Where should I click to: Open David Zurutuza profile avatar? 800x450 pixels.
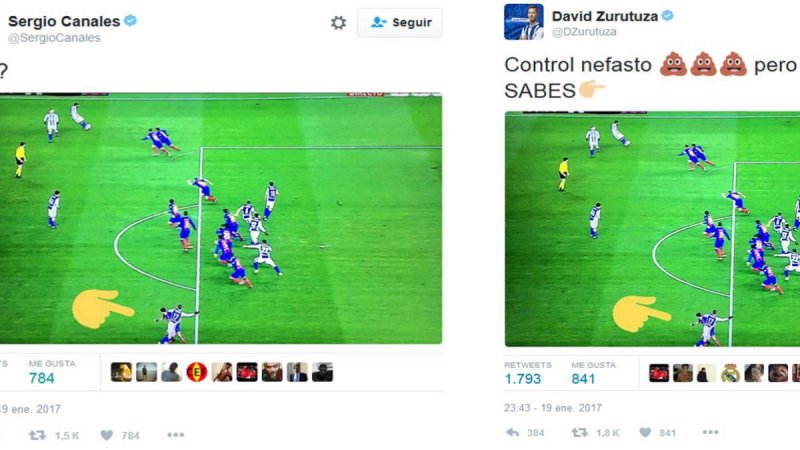(523, 22)
